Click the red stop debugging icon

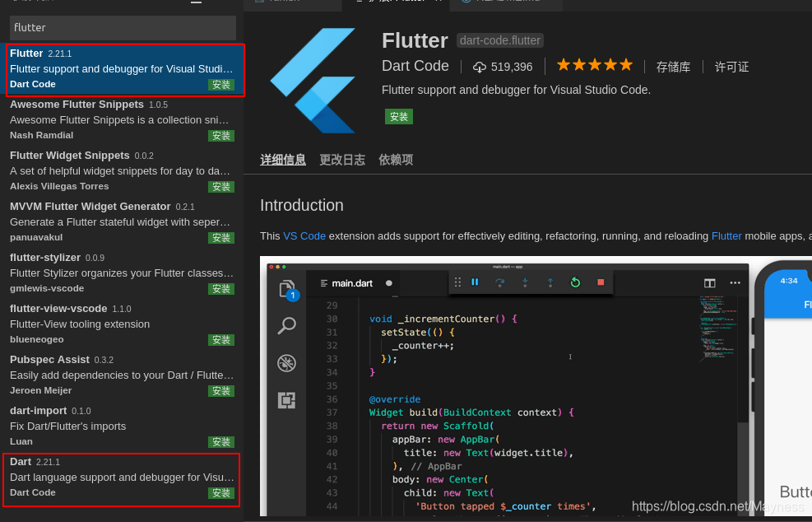pyautogui.click(x=601, y=282)
